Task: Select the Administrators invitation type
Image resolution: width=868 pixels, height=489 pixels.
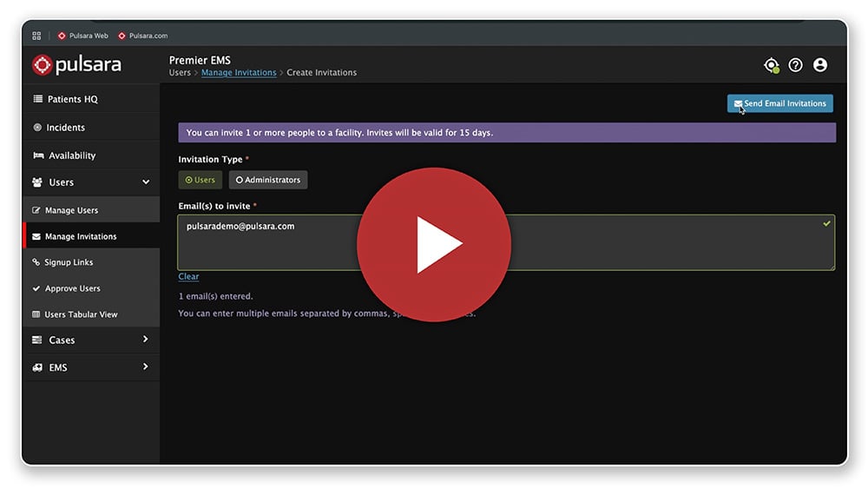Action: pyautogui.click(x=268, y=180)
